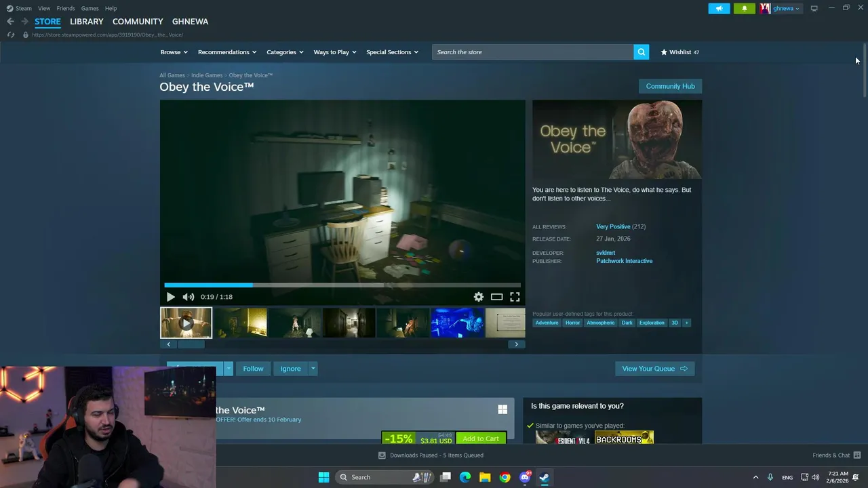Switch to the COMMUNITY tab

coord(138,22)
